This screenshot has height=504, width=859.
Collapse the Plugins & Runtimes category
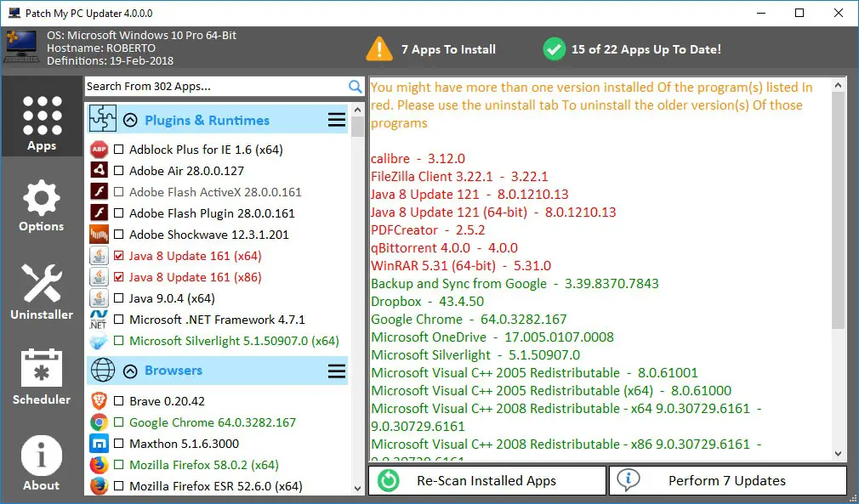point(130,120)
